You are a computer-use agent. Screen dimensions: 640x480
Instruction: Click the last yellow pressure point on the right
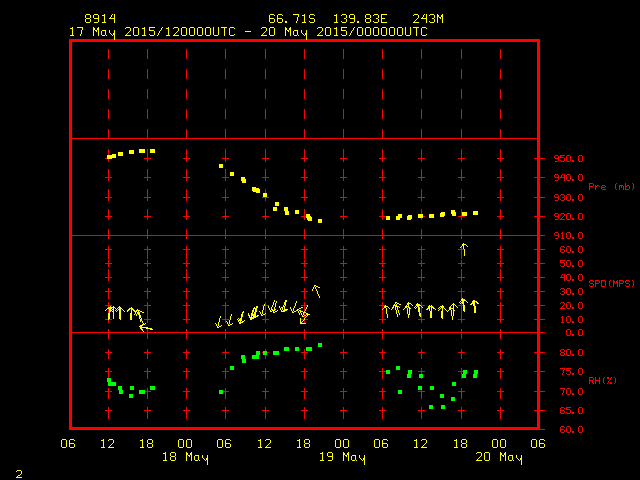point(476,213)
